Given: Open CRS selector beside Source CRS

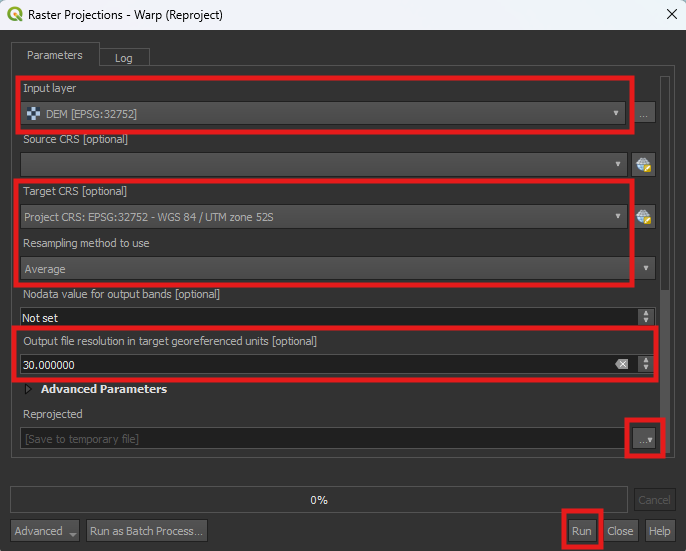Looking at the screenshot, I should (x=643, y=164).
